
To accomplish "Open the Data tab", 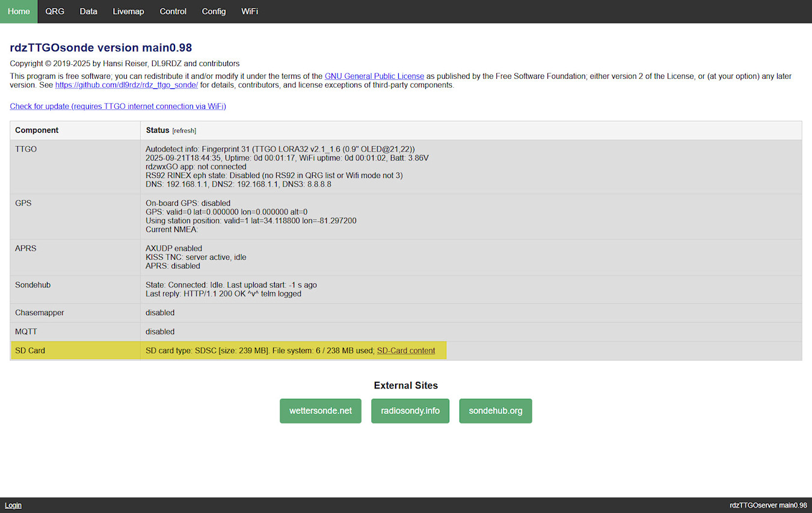I will coord(88,11).
